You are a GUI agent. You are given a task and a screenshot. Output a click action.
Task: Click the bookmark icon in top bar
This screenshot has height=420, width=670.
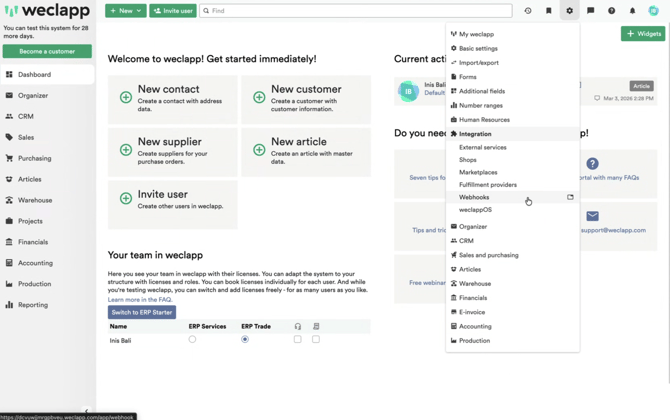(x=549, y=11)
